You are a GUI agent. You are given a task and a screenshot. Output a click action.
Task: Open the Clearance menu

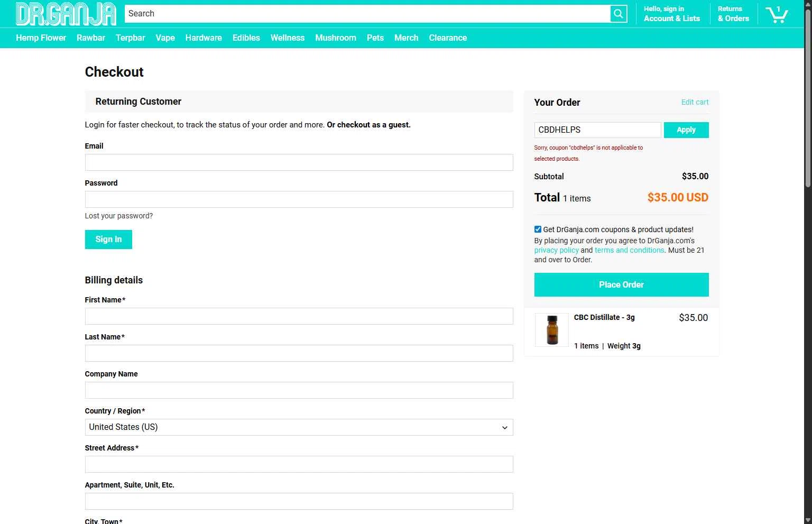(x=448, y=38)
